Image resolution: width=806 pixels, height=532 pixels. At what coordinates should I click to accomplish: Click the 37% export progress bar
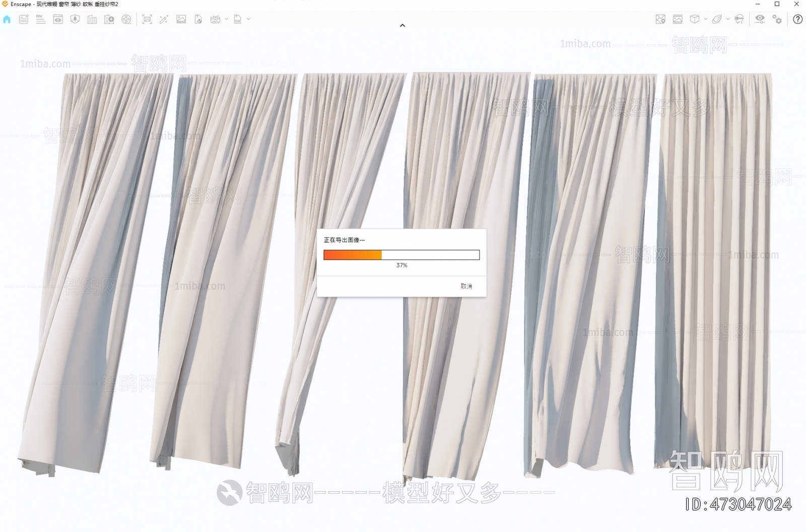[401, 255]
